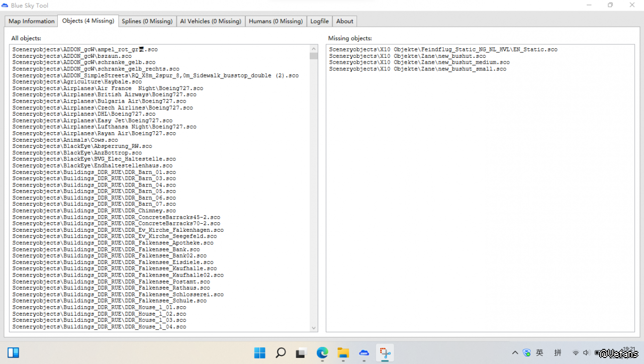Switch to the Map Information tab
This screenshot has height=364, width=644.
31,21
